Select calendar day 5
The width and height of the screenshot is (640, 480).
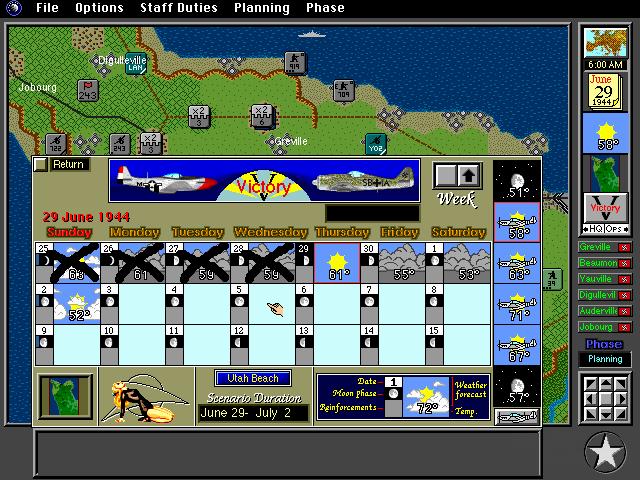[262, 304]
